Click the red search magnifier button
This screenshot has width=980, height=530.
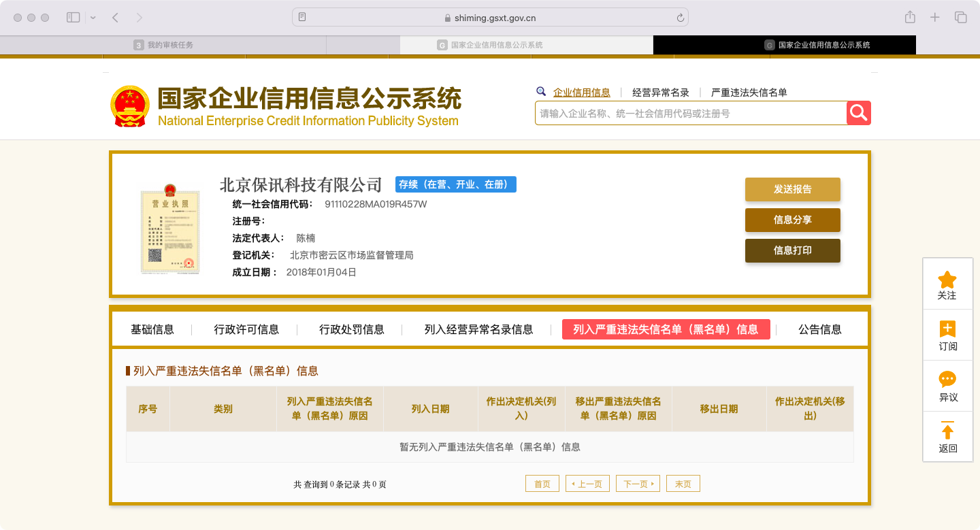859,113
